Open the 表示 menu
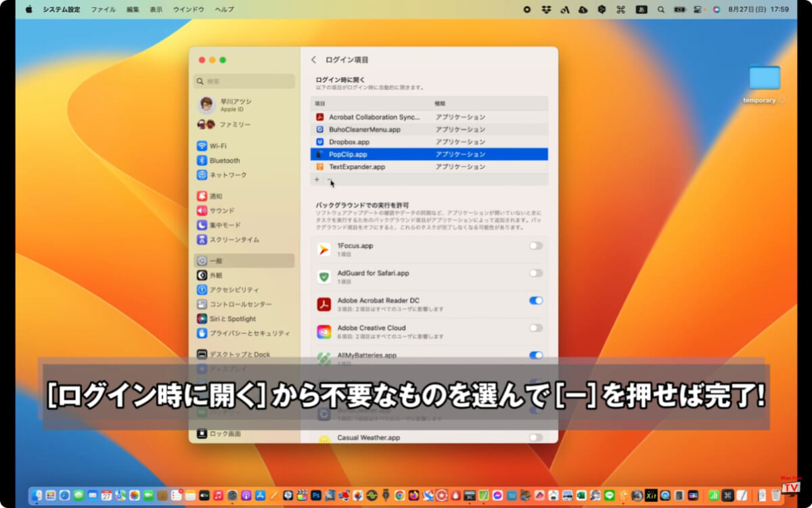The height and width of the screenshot is (508, 812). tap(156, 9)
